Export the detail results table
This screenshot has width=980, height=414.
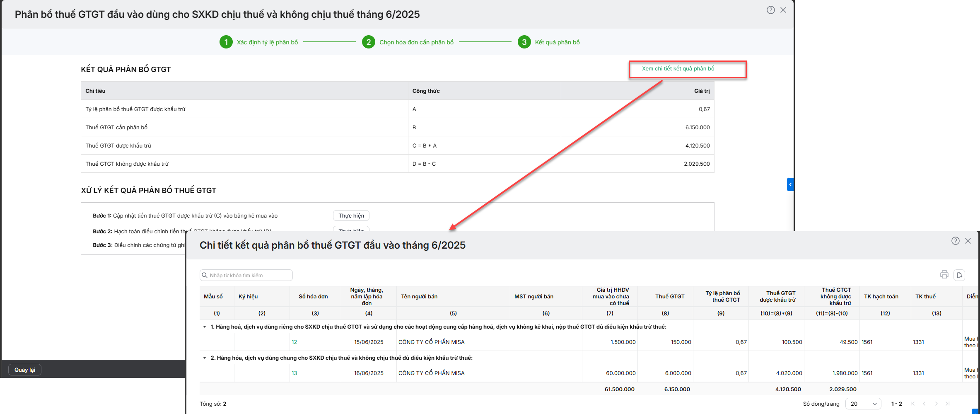pos(959,275)
